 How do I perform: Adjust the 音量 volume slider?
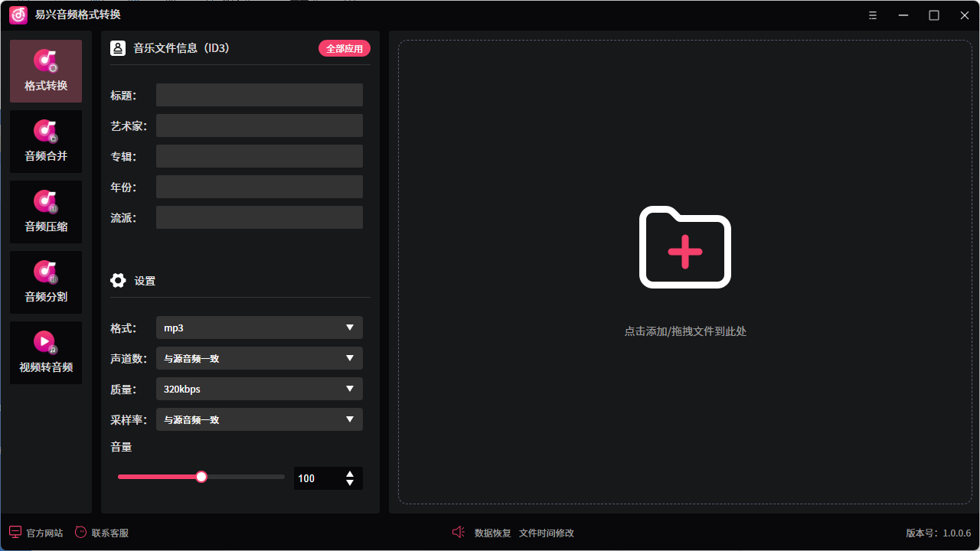tap(201, 476)
